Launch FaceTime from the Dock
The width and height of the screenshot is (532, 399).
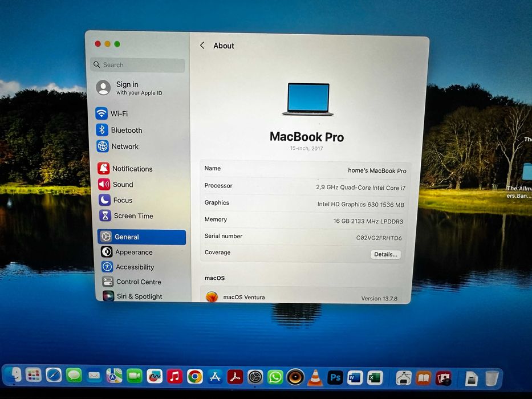[135, 376]
